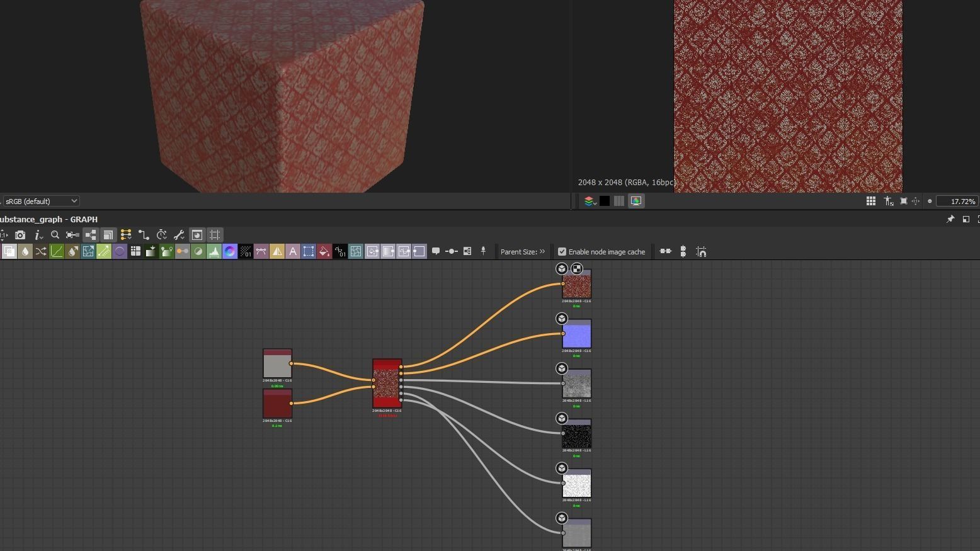Open the sRGB (default) color space dropdown
The image size is (980, 551).
tap(41, 201)
